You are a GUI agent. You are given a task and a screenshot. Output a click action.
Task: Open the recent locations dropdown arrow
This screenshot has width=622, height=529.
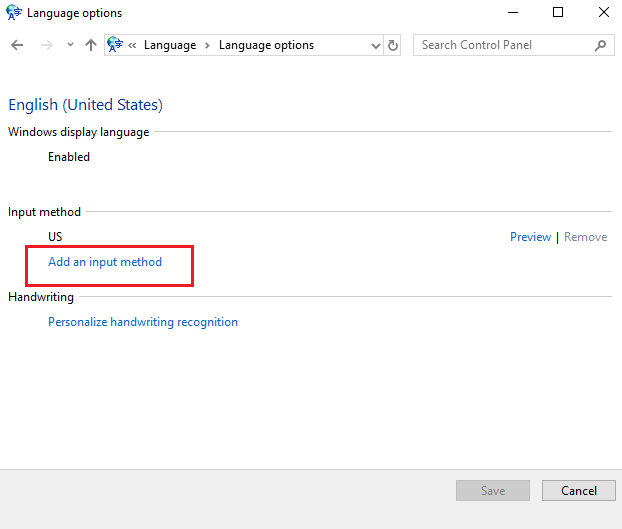coord(70,45)
